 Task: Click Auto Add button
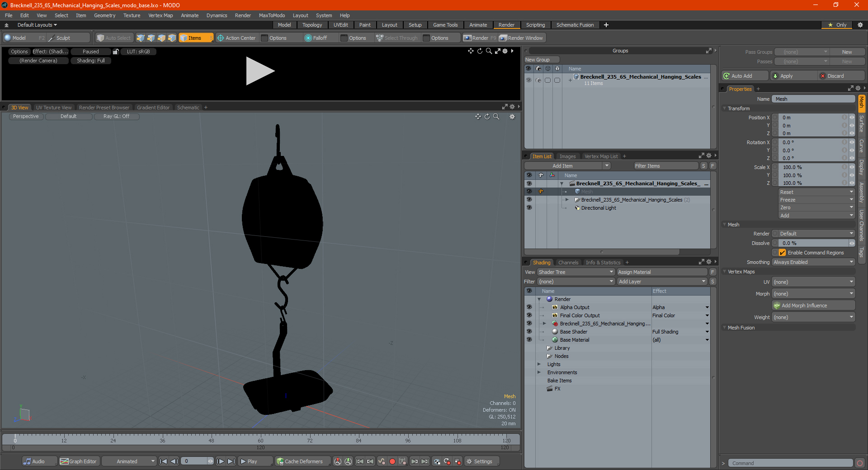pos(745,76)
